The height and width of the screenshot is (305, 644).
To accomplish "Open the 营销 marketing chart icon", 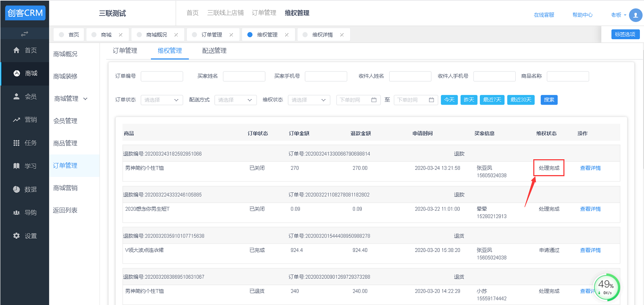I will pos(16,120).
